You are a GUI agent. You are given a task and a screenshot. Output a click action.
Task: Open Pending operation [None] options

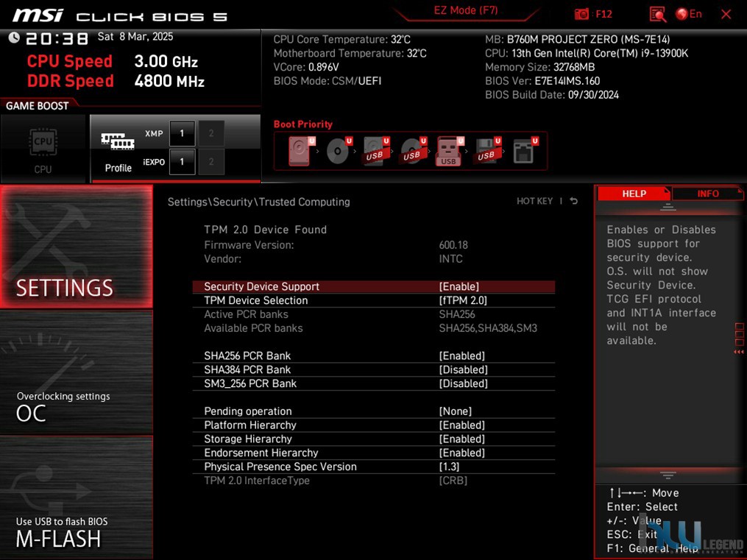(x=456, y=411)
